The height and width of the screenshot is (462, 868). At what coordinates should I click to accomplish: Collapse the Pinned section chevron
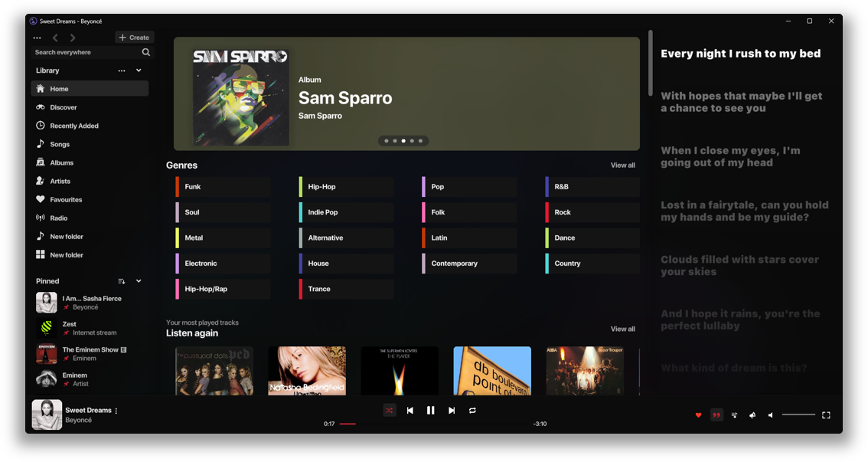pos(139,281)
